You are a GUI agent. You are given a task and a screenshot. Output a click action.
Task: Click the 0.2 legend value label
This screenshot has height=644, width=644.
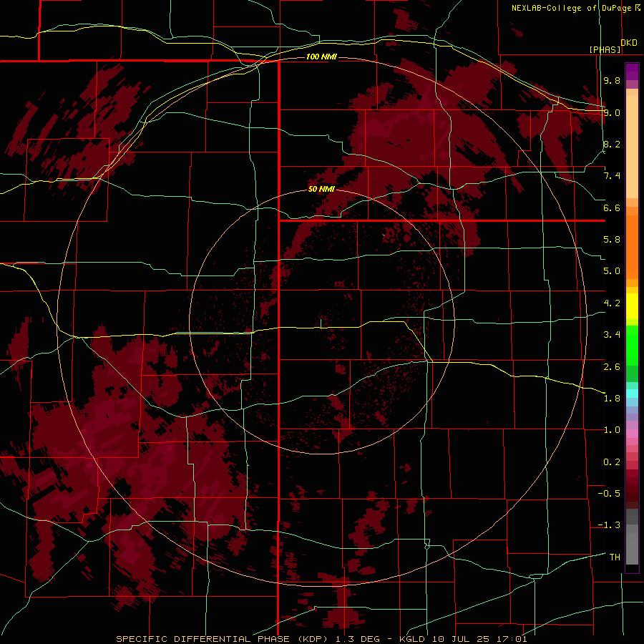pos(612,462)
